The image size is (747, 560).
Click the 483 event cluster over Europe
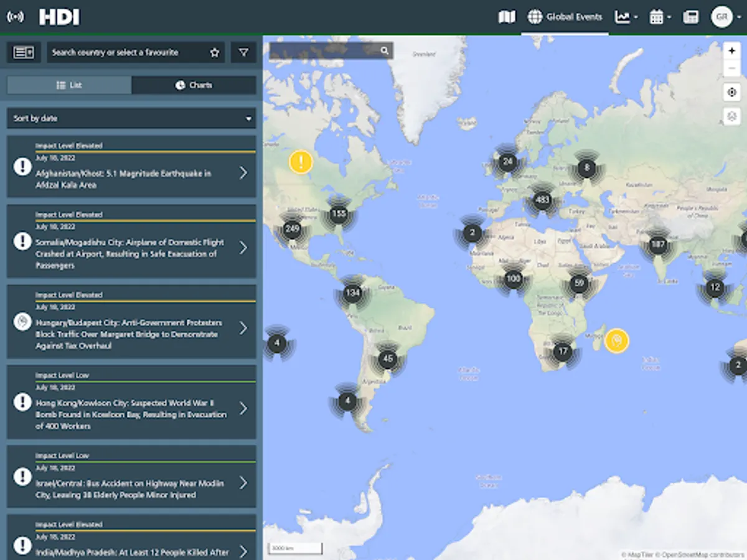(542, 200)
